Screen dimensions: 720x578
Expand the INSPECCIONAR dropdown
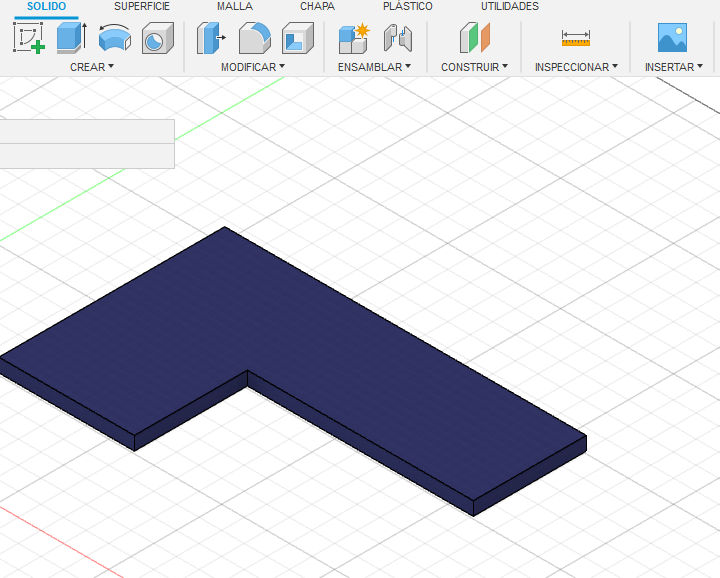click(576, 67)
